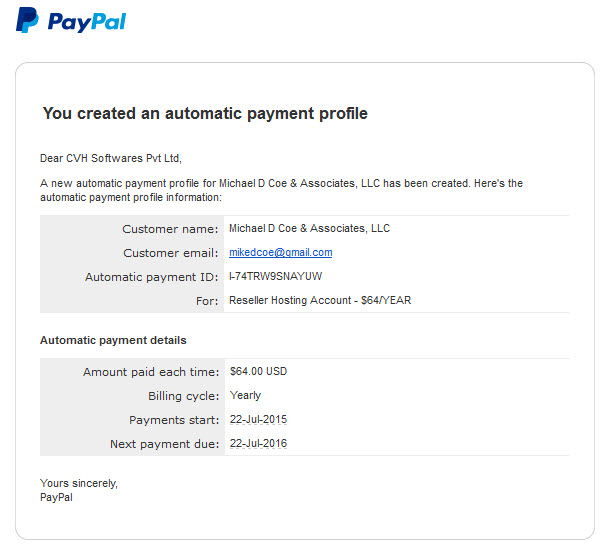Click the 22-Jul-2016 next payment date
The width and height of the screenshot is (603, 552).
[258, 443]
